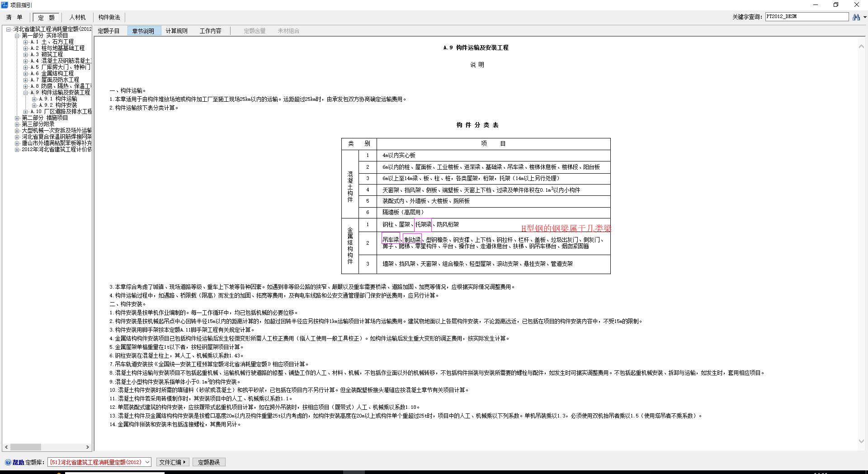Expand the A.10 厂区道路及排水工程 node
The width and height of the screenshot is (868, 474).
26,112
